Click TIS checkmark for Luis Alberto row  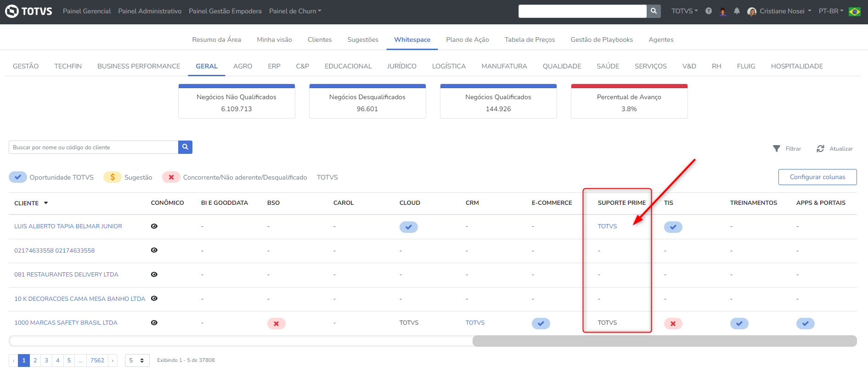(x=673, y=227)
